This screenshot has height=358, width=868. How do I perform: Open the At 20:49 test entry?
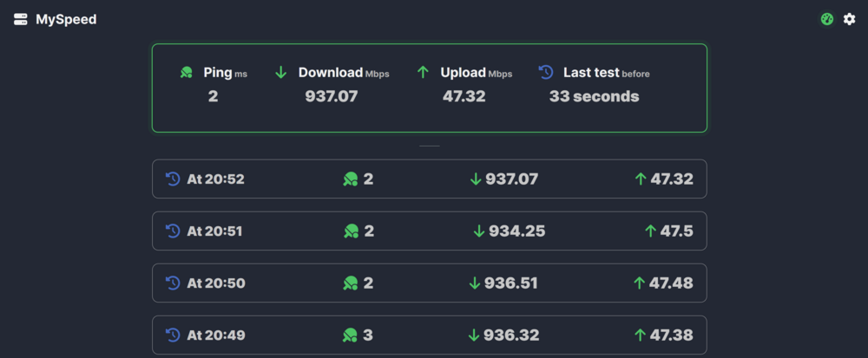(430, 335)
